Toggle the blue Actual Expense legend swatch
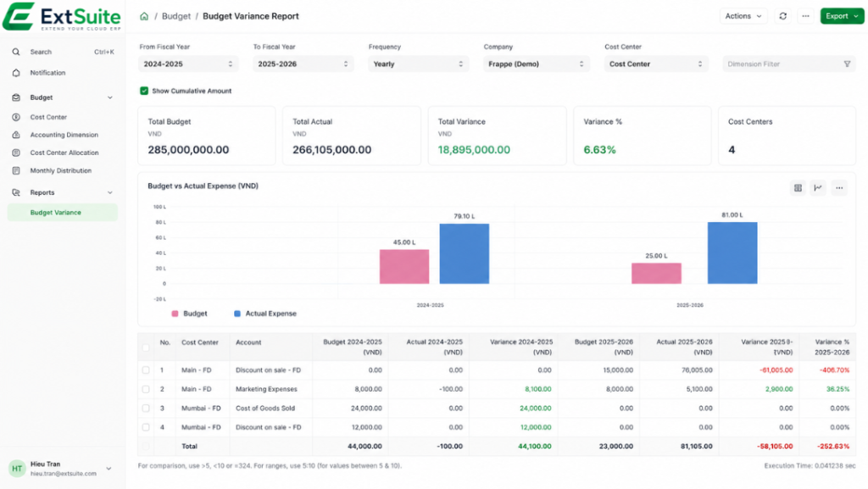The width and height of the screenshot is (868, 489). pos(237,314)
